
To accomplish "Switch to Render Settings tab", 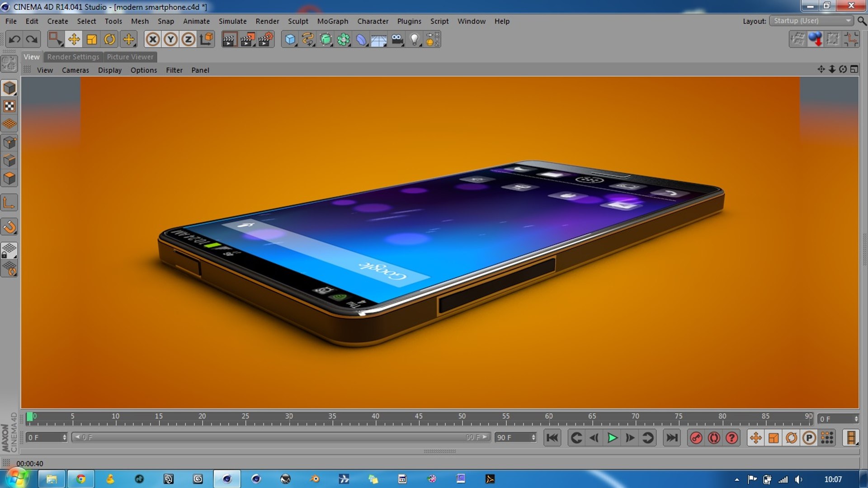I will tap(73, 57).
